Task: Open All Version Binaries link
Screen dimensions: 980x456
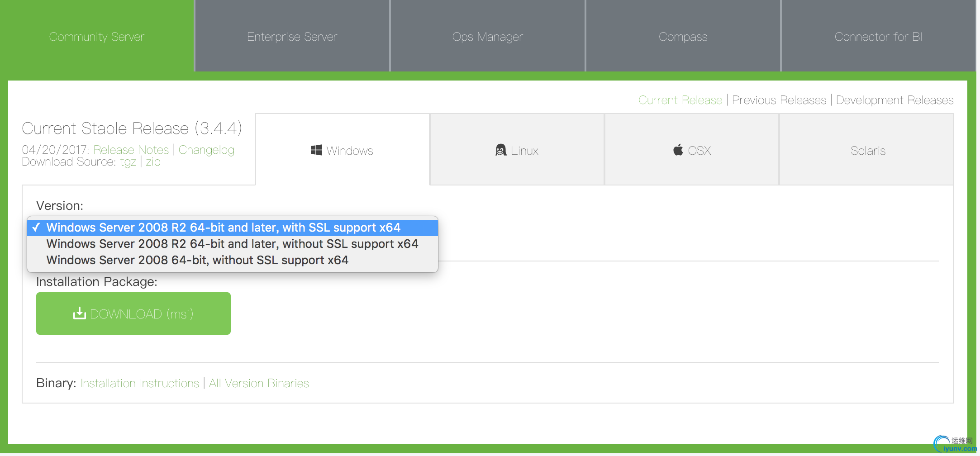Action: pos(259,383)
